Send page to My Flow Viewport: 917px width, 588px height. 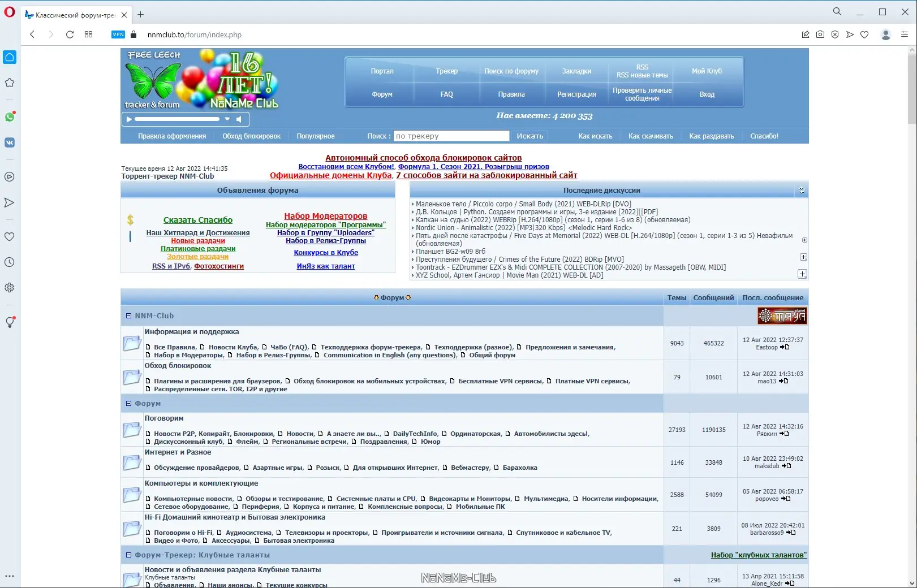[850, 34]
